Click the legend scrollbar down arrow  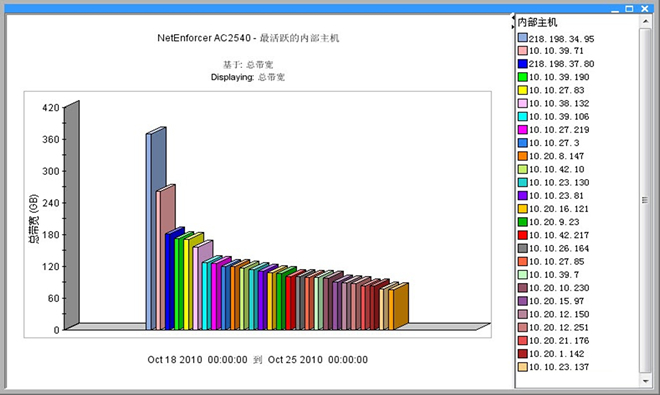tap(645, 381)
